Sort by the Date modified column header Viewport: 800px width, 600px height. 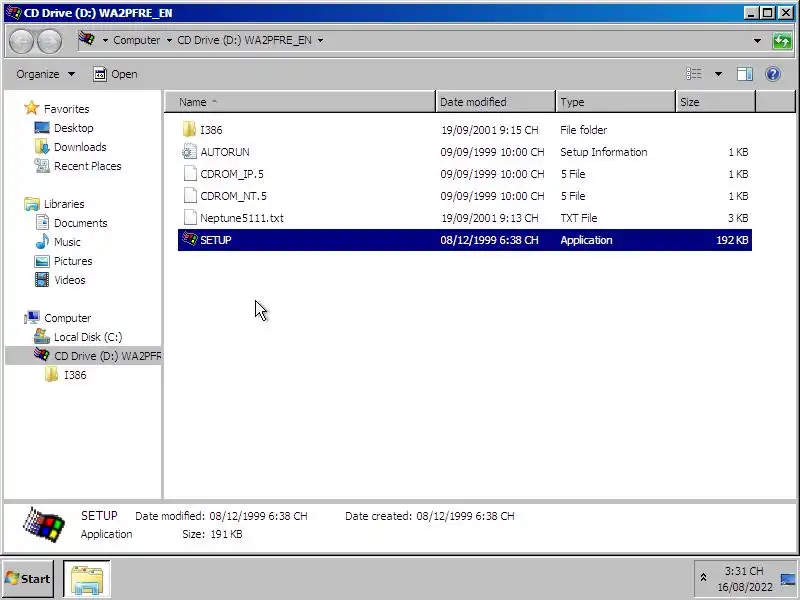point(495,102)
